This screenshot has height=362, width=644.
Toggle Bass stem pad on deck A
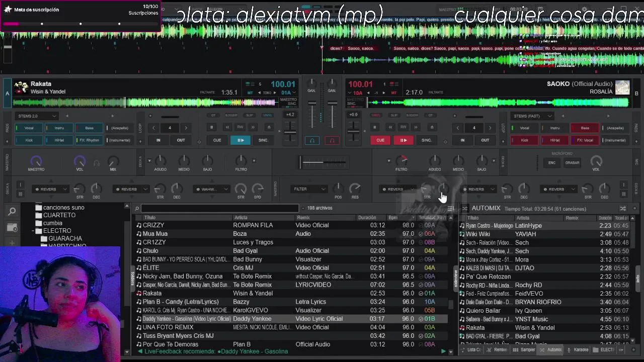[89, 128]
